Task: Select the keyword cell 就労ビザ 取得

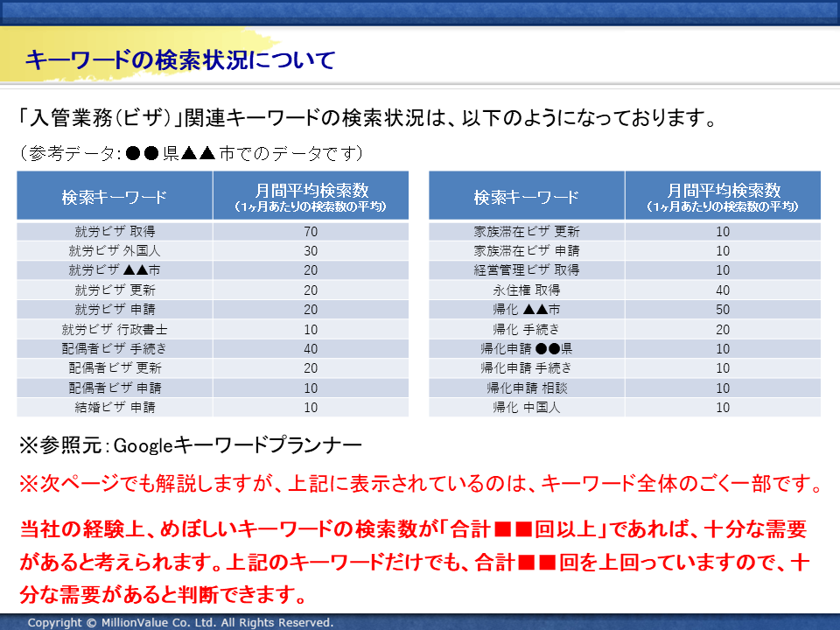Action: tap(115, 231)
